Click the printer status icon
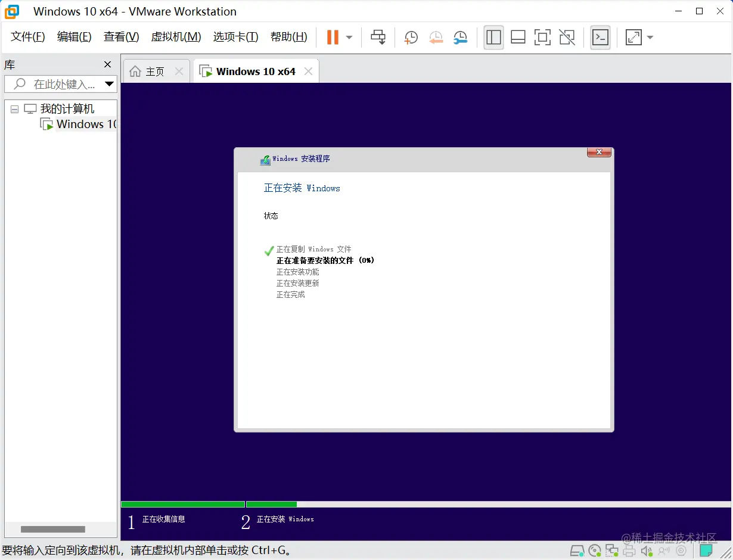Image resolution: width=733 pixels, height=560 pixels. point(629,551)
